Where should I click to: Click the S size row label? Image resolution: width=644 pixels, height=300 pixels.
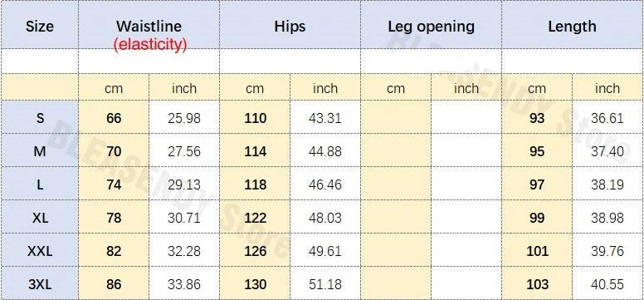pos(40,119)
